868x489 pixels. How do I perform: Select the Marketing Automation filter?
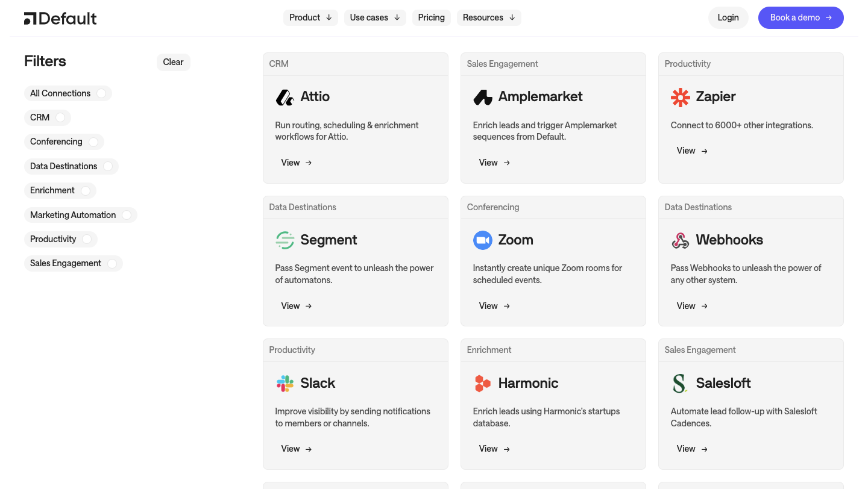point(81,215)
